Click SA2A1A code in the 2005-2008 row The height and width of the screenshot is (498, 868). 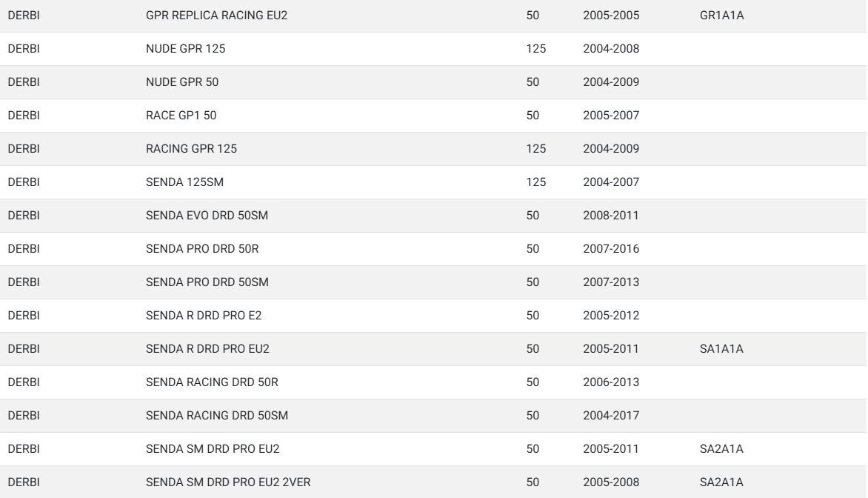pos(721,482)
